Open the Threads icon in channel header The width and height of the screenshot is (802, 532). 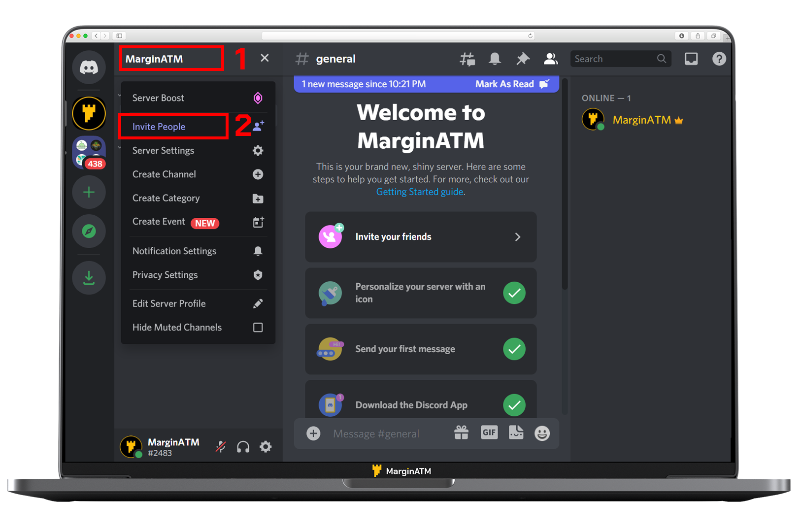point(467,59)
